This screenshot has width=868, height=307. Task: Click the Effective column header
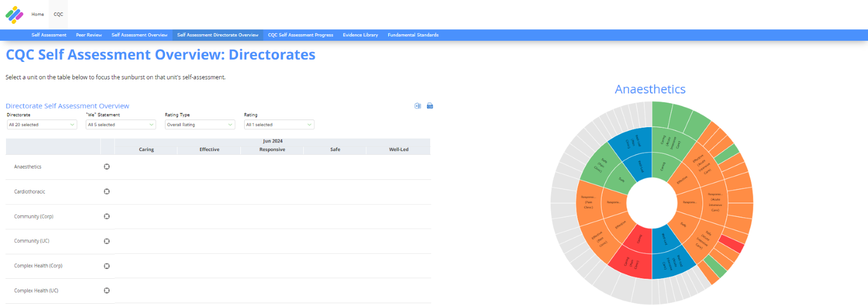click(209, 149)
